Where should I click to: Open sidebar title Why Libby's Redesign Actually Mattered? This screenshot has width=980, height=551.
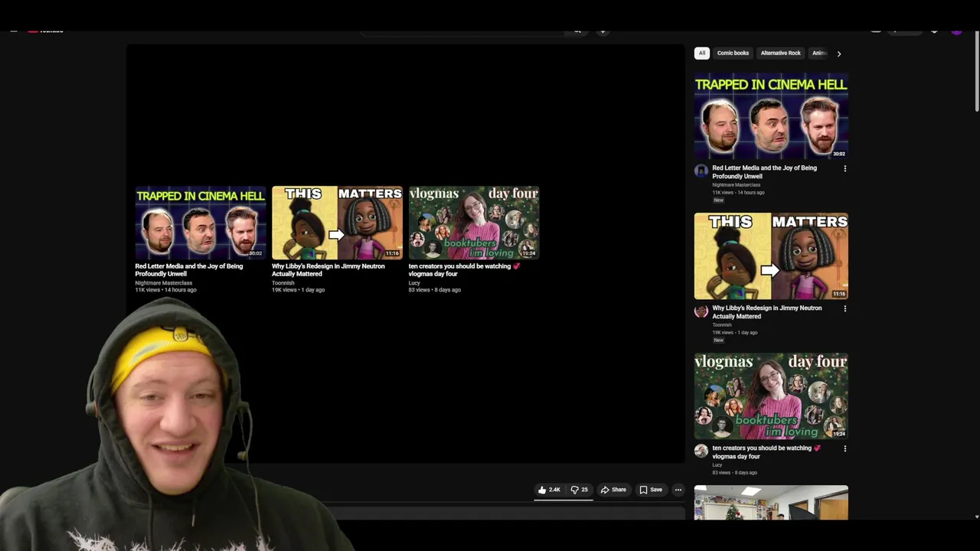[766, 311]
